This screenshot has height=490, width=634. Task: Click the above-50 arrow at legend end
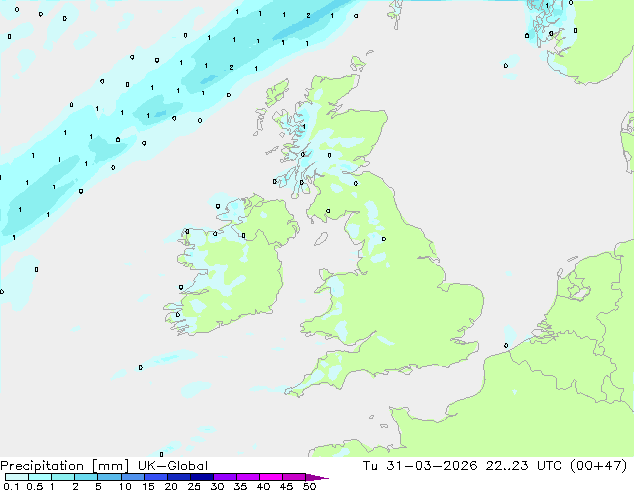click(x=317, y=477)
